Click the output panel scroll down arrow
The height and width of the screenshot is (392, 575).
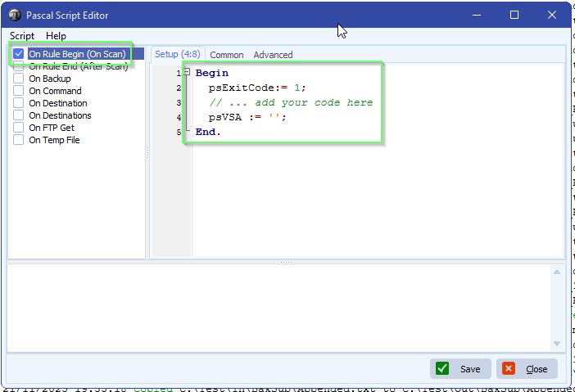coord(557,344)
